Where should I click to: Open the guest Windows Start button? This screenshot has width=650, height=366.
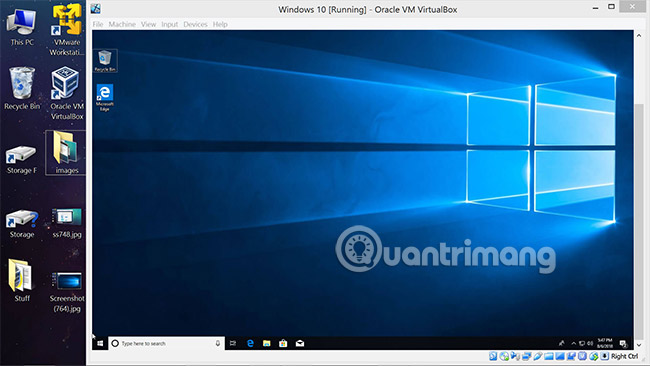[x=100, y=343]
